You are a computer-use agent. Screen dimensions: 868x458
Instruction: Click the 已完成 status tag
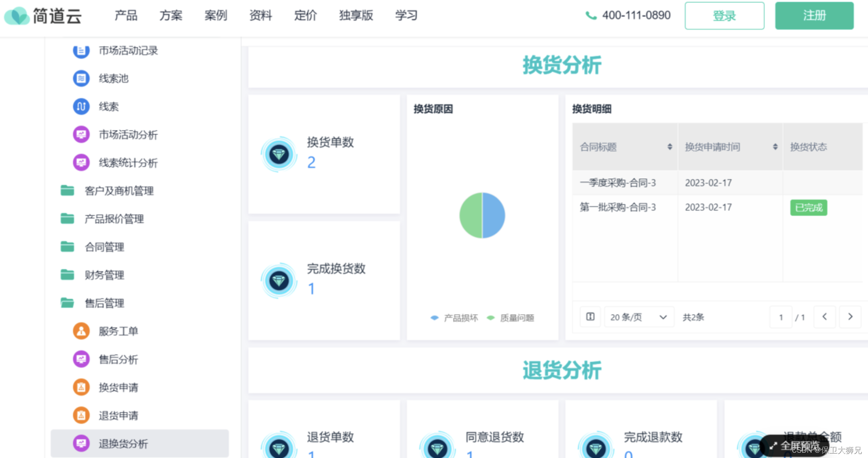808,208
